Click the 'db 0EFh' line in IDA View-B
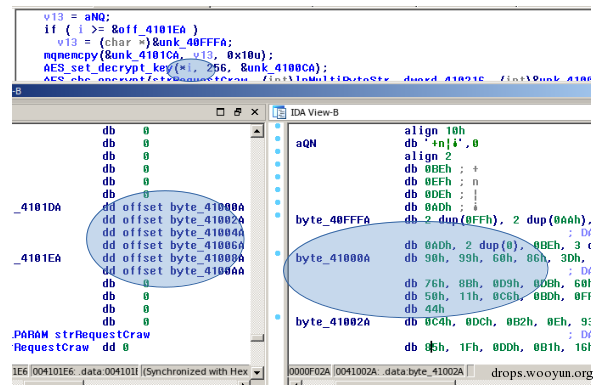 click(x=441, y=182)
